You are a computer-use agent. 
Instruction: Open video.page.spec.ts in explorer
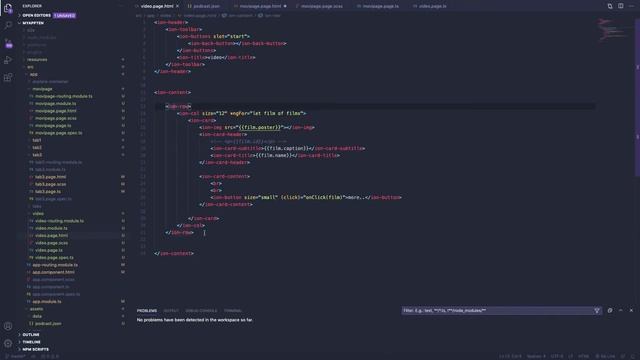click(x=54, y=258)
